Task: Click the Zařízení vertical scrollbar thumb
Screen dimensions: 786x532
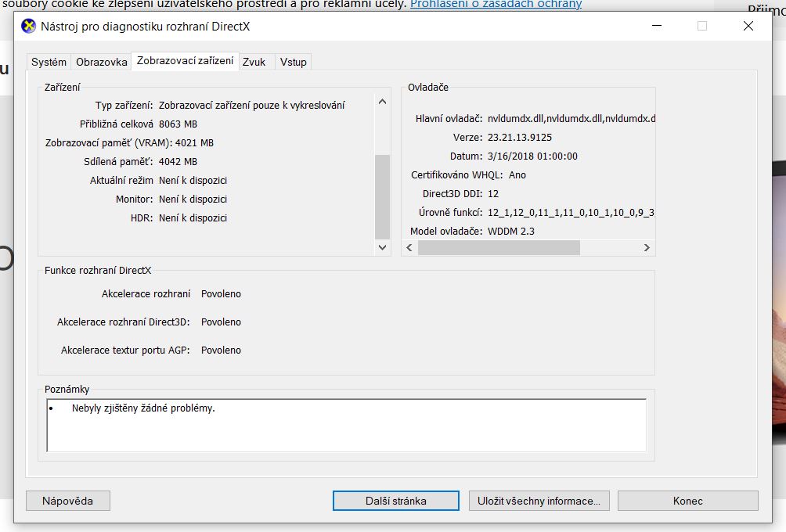Action: click(x=383, y=197)
